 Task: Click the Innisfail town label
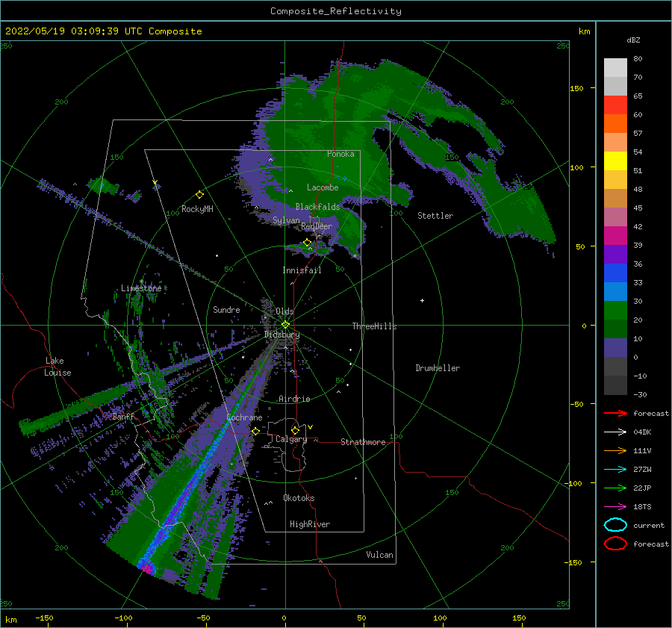coord(302,270)
